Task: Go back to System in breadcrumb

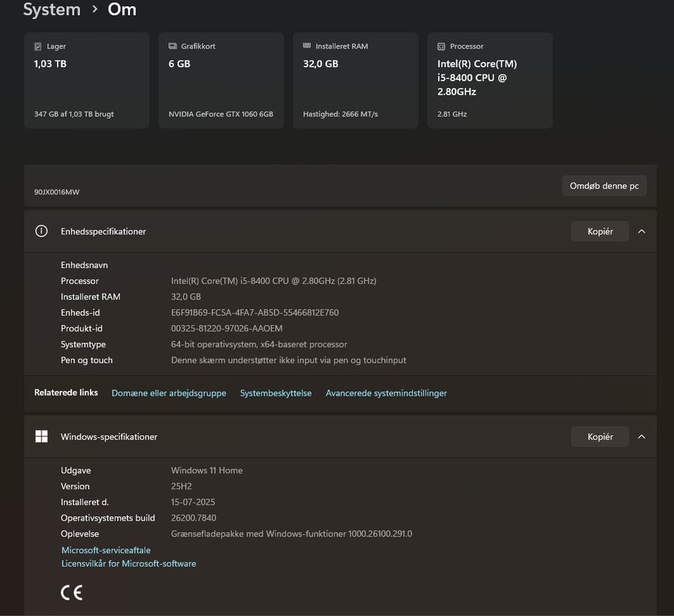Action: 51,9
